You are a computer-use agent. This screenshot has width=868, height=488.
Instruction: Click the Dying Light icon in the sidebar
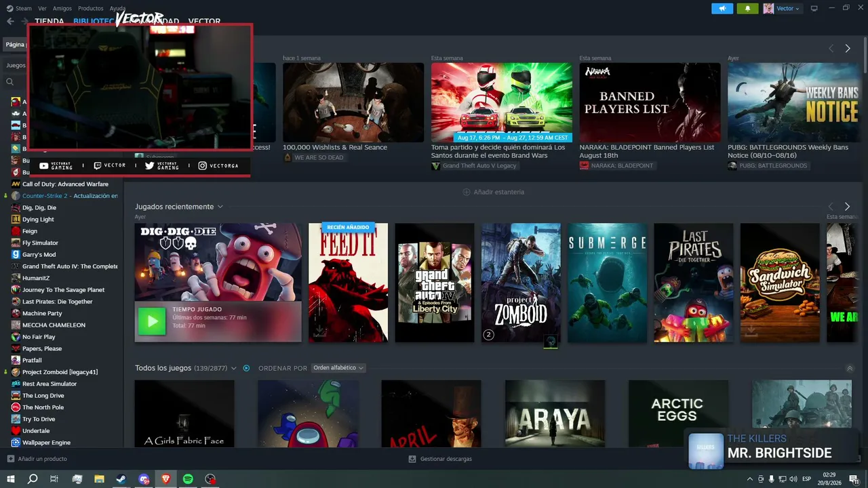(x=16, y=220)
